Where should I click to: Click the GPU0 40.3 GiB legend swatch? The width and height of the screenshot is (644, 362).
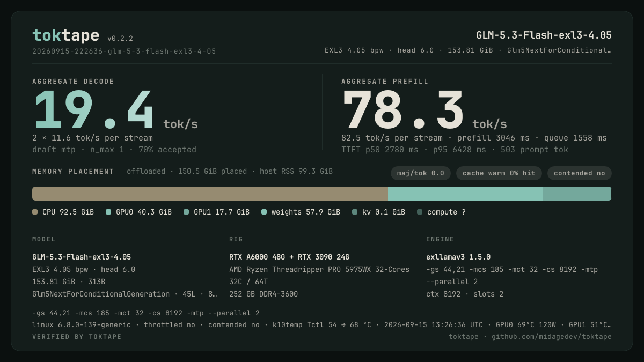coord(108,212)
